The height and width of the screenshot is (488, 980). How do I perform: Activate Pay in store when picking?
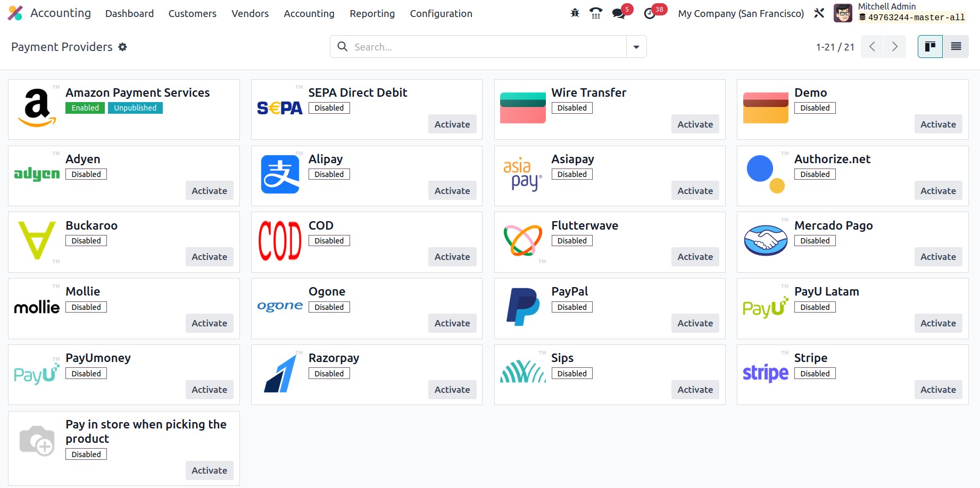tap(209, 470)
